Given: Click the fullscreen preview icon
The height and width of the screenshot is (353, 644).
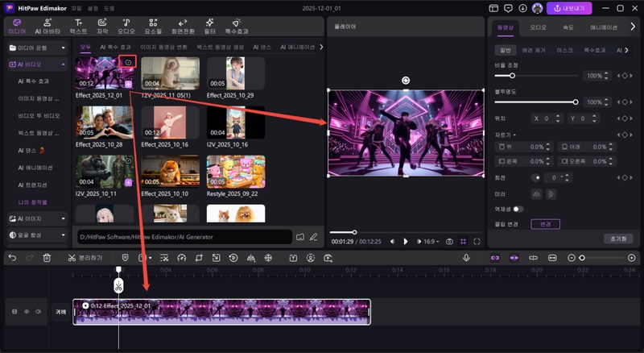Looking at the screenshot, I should click(477, 241).
